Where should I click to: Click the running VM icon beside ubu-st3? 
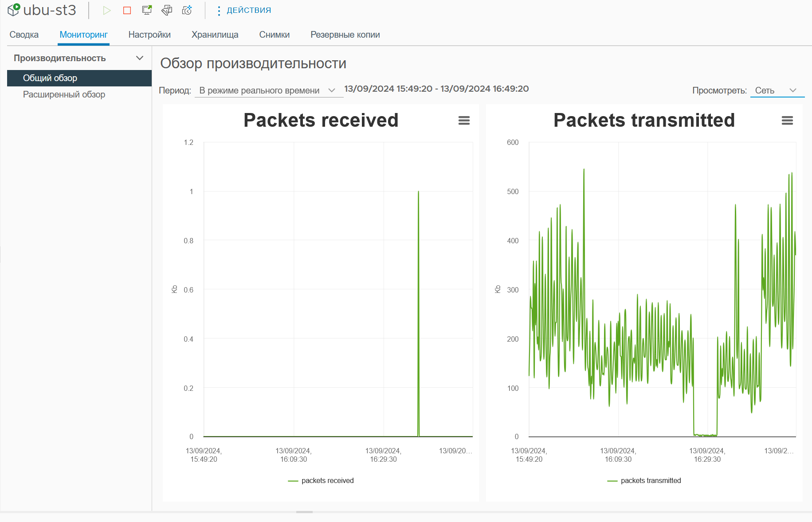pyautogui.click(x=14, y=10)
